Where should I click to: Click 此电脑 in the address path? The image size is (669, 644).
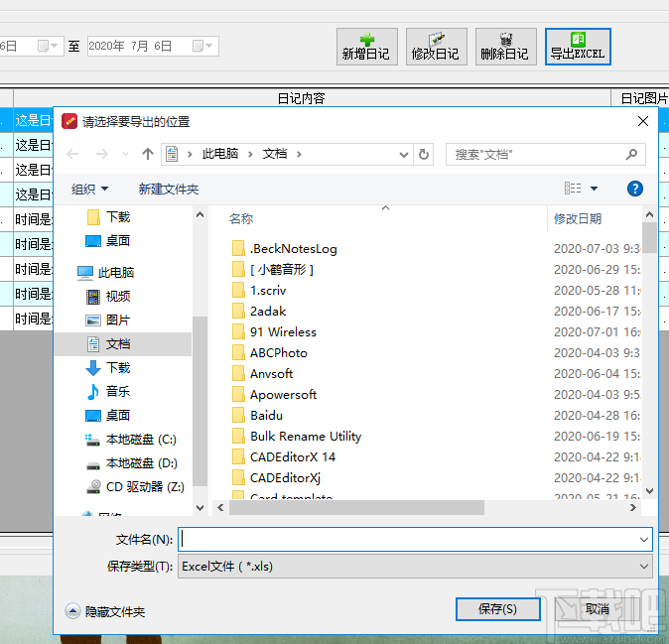(x=220, y=154)
